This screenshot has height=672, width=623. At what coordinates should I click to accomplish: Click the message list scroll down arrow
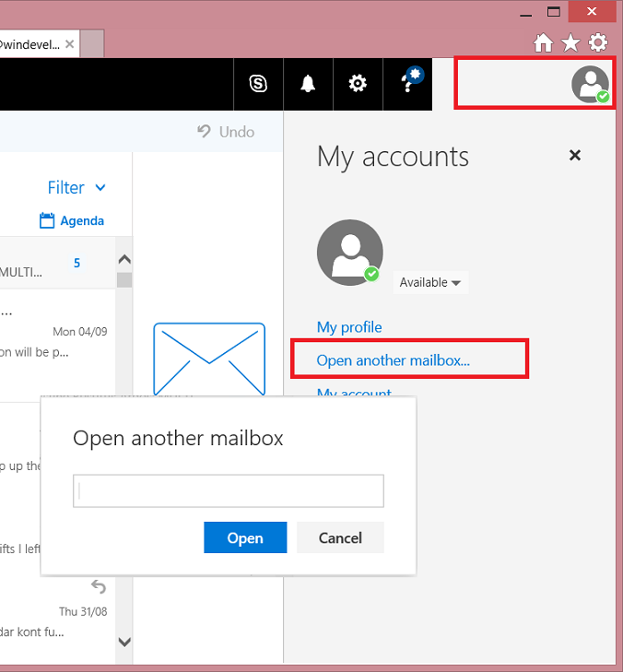tap(124, 642)
